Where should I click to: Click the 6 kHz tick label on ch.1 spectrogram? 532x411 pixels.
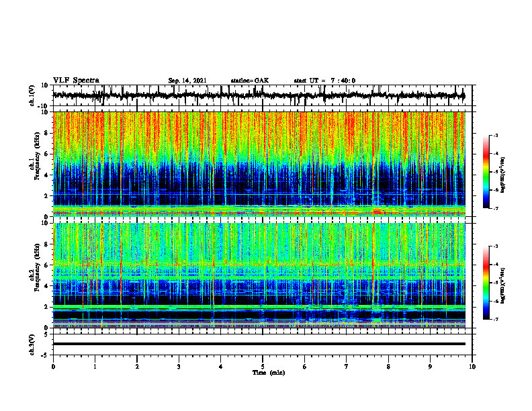[46, 154]
